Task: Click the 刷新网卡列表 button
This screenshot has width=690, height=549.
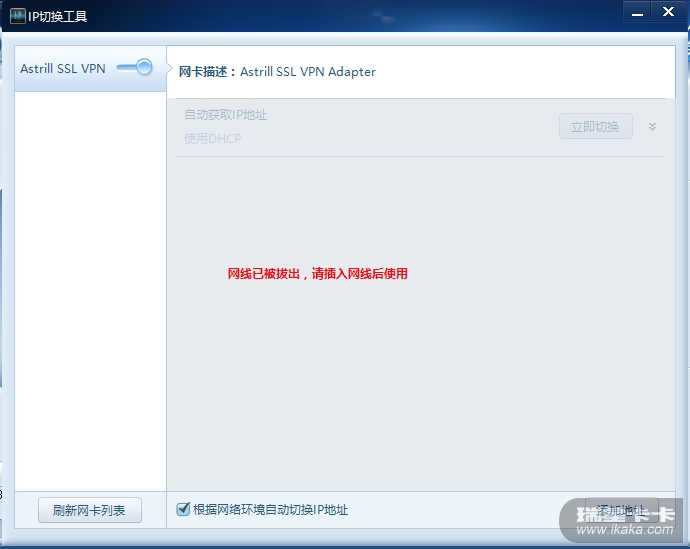Action: (x=90, y=510)
